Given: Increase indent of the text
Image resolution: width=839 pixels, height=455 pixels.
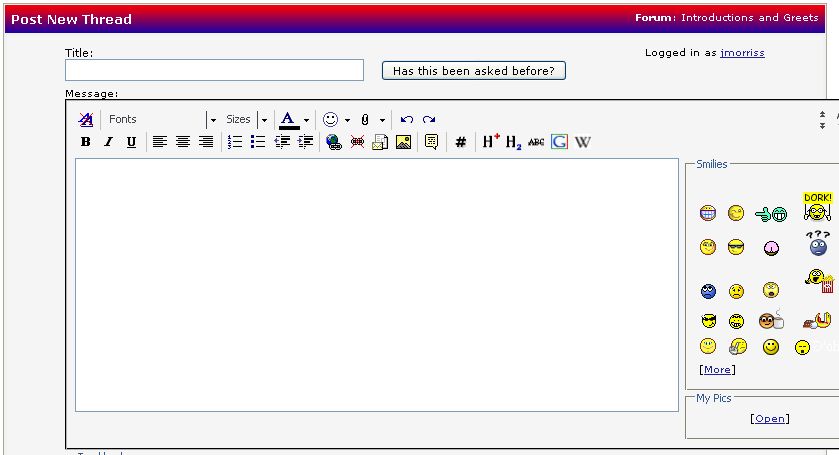Looking at the screenshot, I should click(x=305, y=142).
